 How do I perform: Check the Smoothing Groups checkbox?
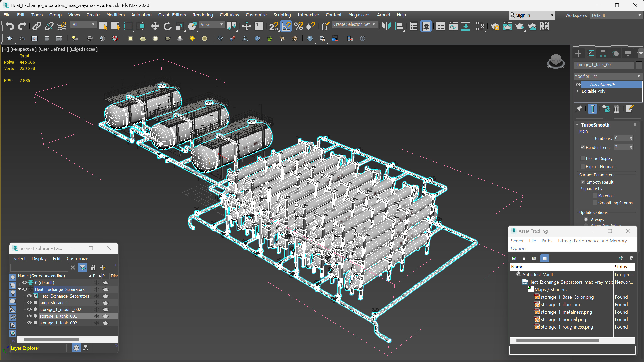coord(595,203)
